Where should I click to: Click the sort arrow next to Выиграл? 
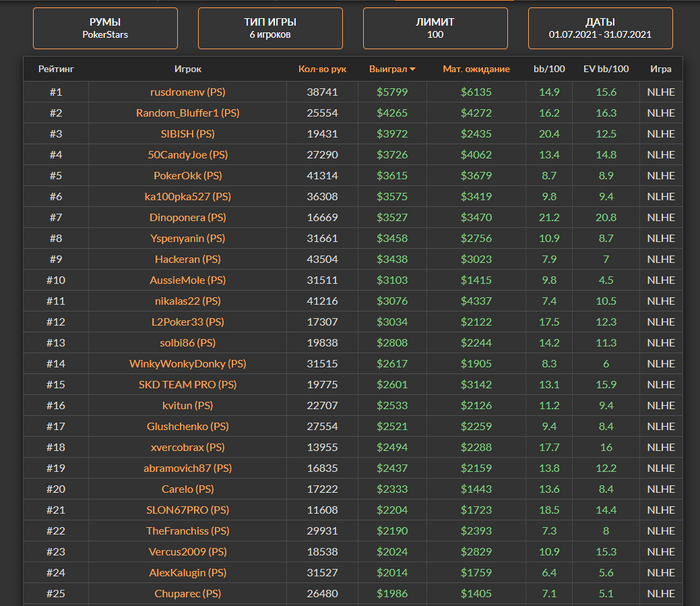tap(413, 70)
